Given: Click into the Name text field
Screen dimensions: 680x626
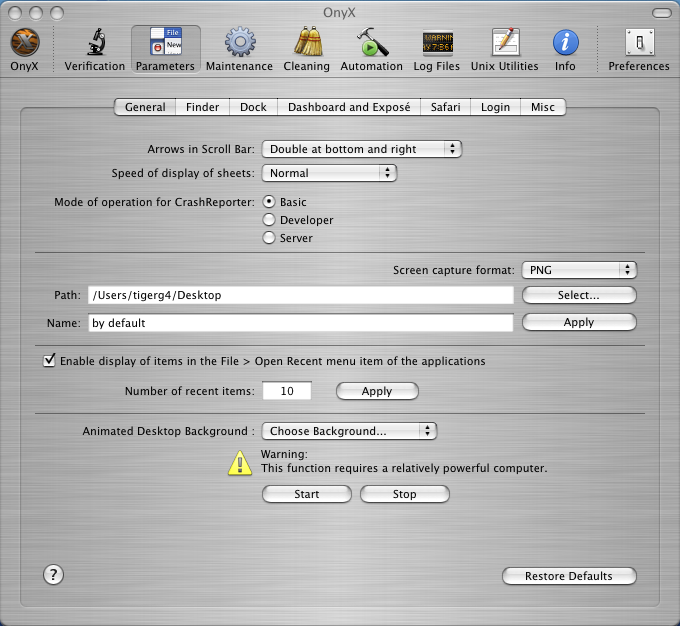Looking at the screenshot, I should point(301,323).
